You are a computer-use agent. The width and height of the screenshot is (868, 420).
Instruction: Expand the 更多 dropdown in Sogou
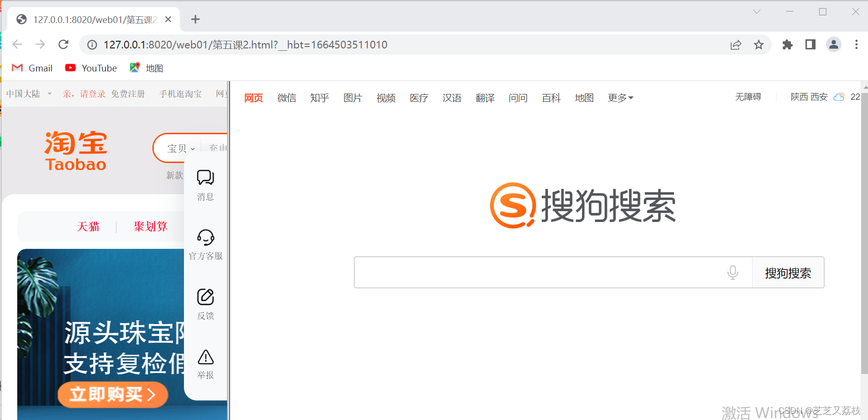620,98
